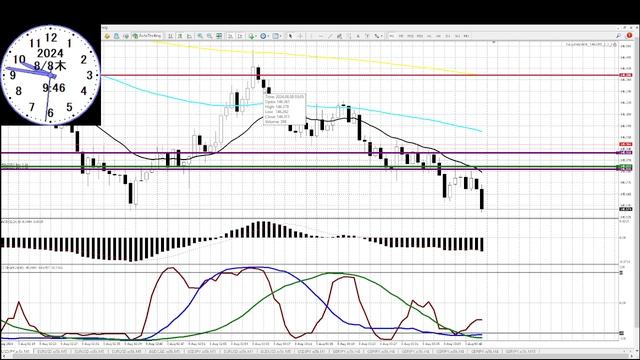Select the Text Label tool
Image resolution: width=640 pixels, height=360 pixels.
click(368, 36)
